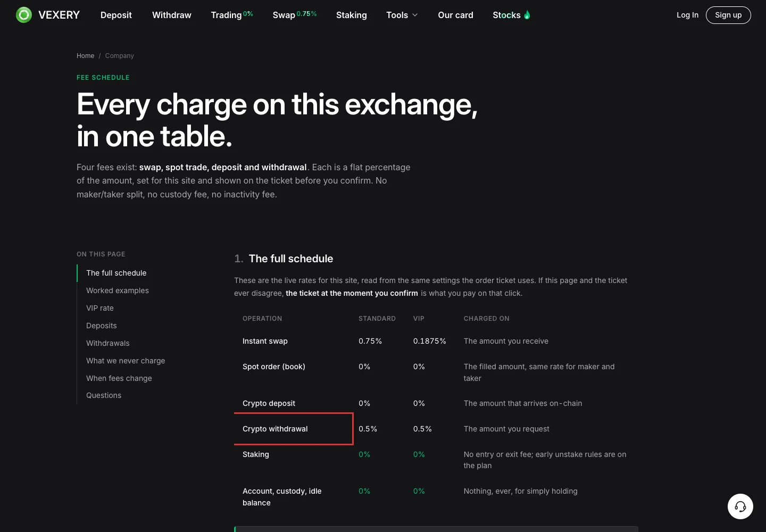Click 'The amount that arrives on-chain' cell
Screen dimensions: 766x532
(523, 403)
